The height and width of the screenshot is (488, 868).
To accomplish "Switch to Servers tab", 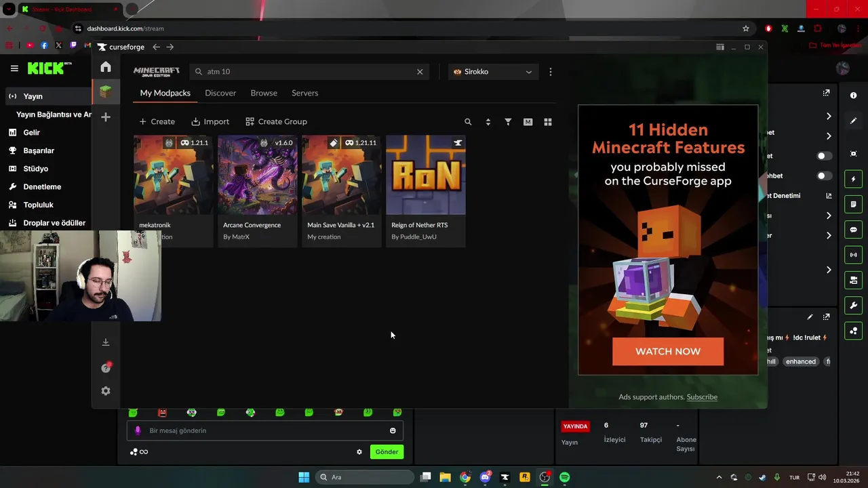I will point(304,93).
